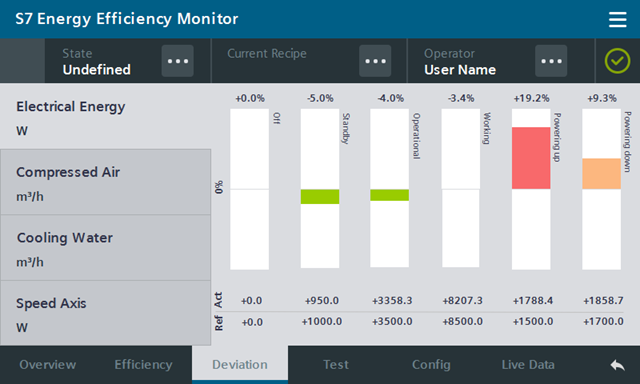Image resolution: width=640 pixels, height=384 pixels.
Task: Click the actual value +3358.3
Action: click(392, 301)
